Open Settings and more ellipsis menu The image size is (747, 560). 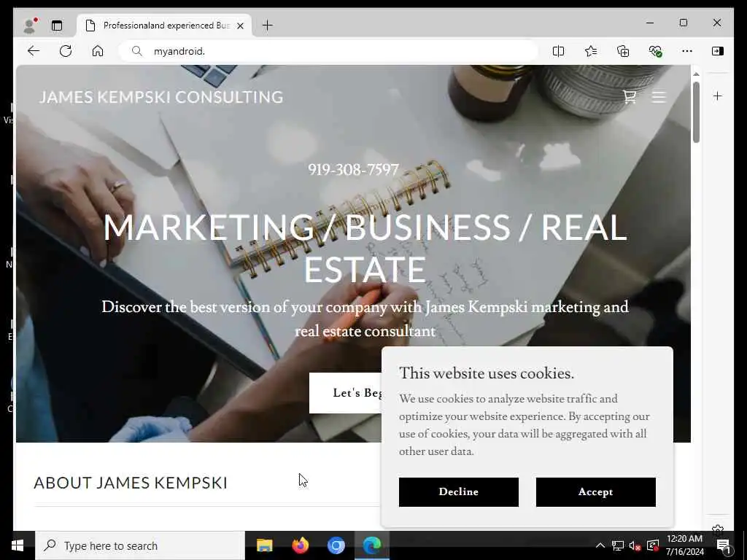point(687,51)
